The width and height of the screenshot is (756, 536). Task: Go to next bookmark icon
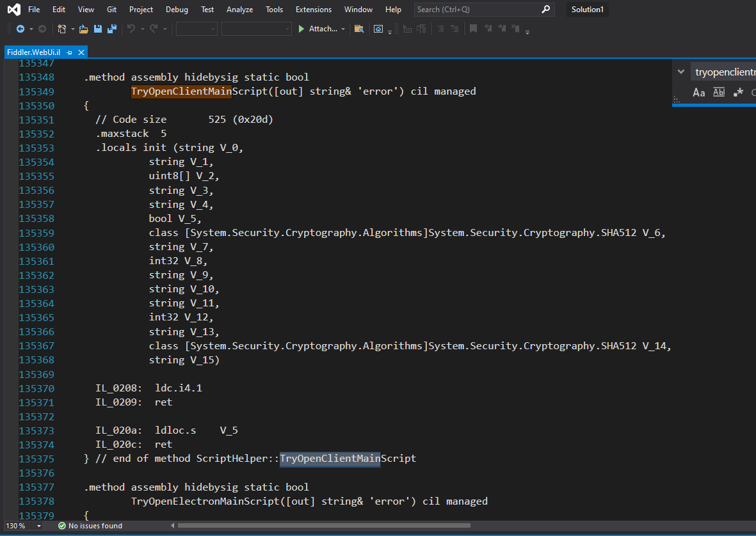coord(502,29)
